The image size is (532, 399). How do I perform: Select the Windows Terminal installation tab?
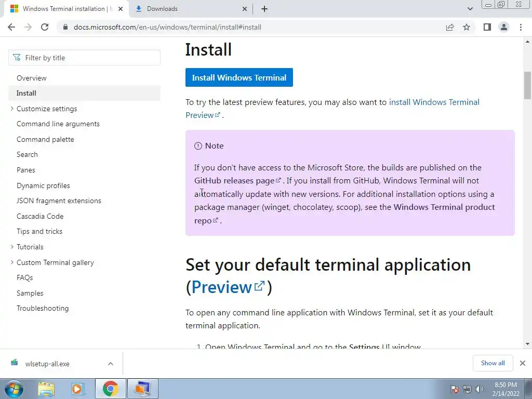tap(66, 9)
